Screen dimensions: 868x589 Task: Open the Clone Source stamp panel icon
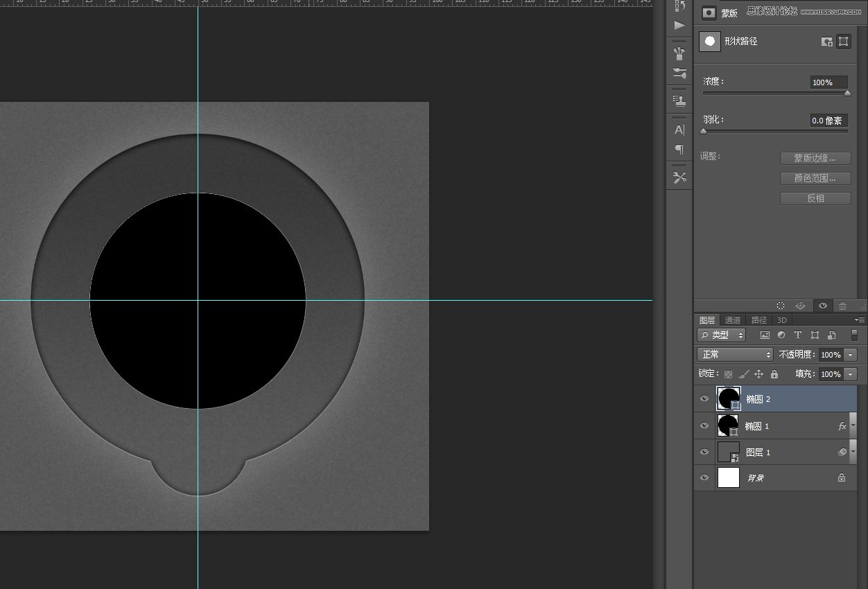click(679, 101)
